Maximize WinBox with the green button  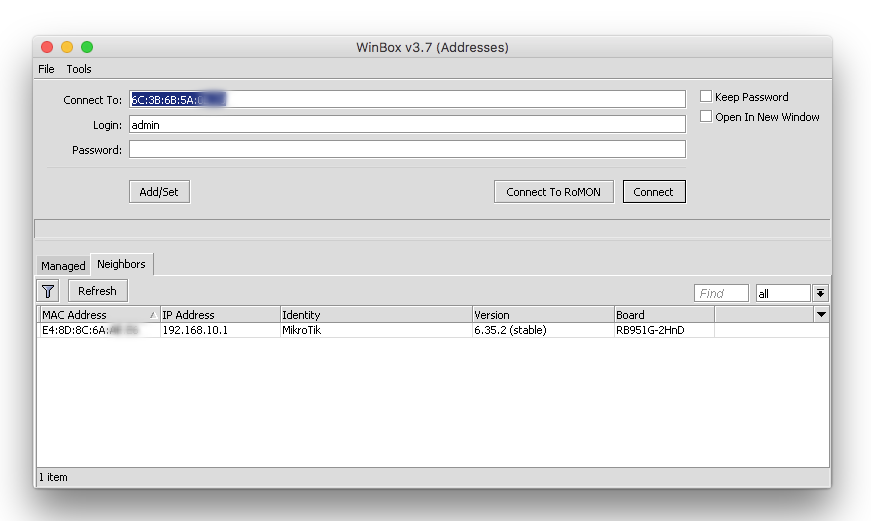click(87, 47)
